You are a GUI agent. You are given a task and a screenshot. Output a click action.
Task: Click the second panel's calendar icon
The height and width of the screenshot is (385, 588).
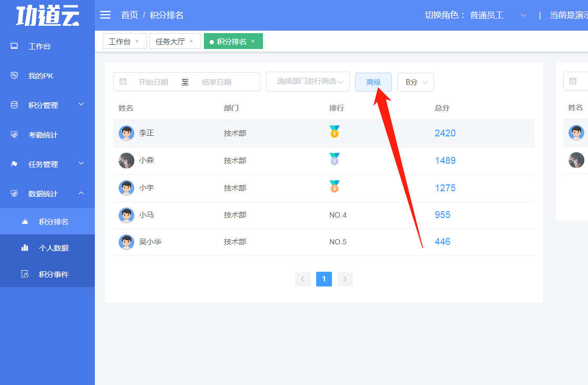573,81
